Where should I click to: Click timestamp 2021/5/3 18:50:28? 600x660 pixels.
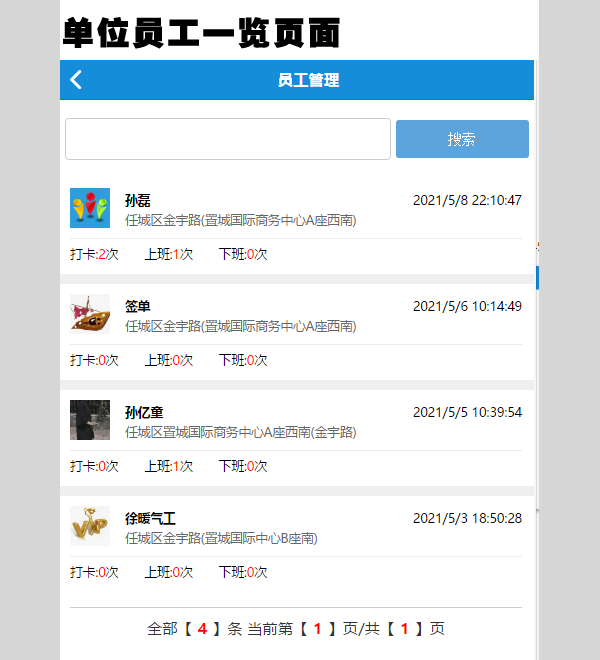coord(467,518)
